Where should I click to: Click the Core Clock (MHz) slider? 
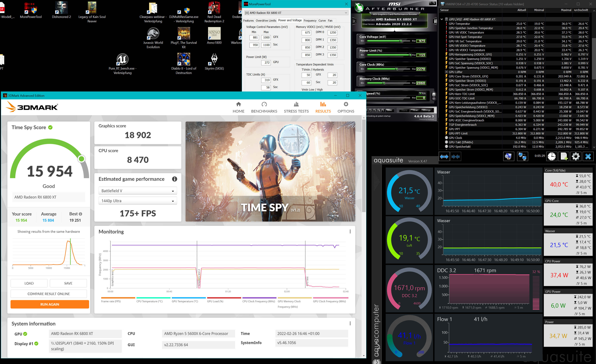point(397,69)
